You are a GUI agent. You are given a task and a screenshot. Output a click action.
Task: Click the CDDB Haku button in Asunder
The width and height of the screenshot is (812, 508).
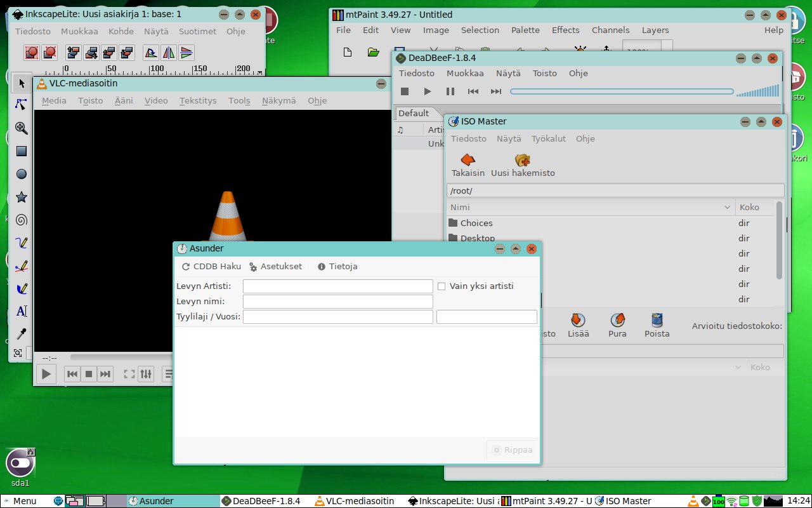click(x=211, y=267)
